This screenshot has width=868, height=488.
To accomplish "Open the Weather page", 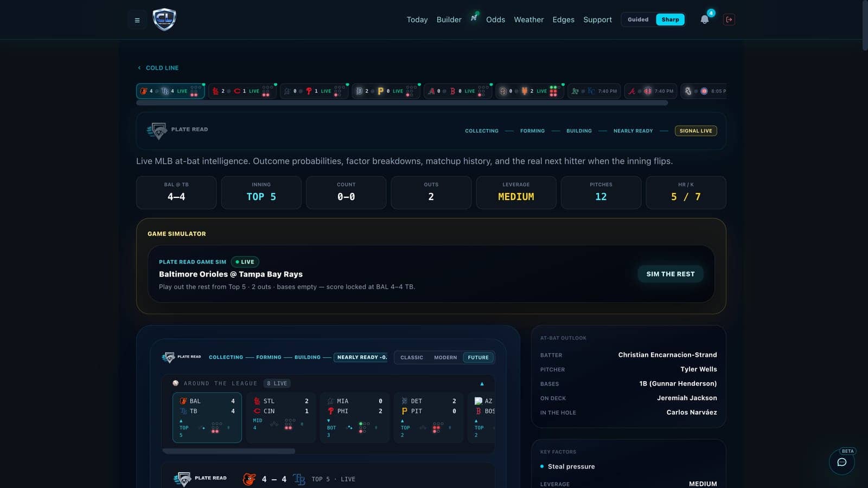I will (x=529, y=20).
